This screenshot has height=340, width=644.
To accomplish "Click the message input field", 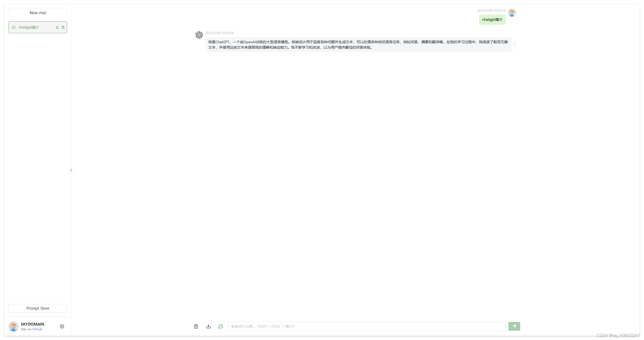I will tap(367, 326).
